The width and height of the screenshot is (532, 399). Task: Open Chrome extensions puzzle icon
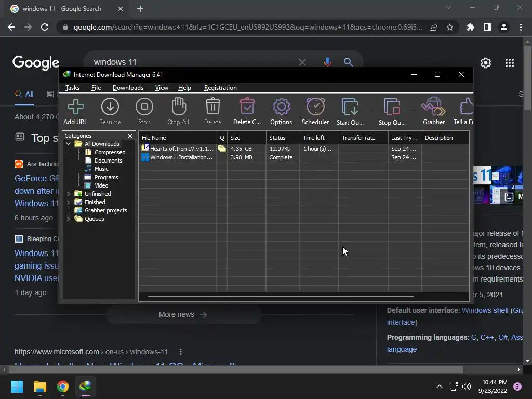tap(471, 27)
